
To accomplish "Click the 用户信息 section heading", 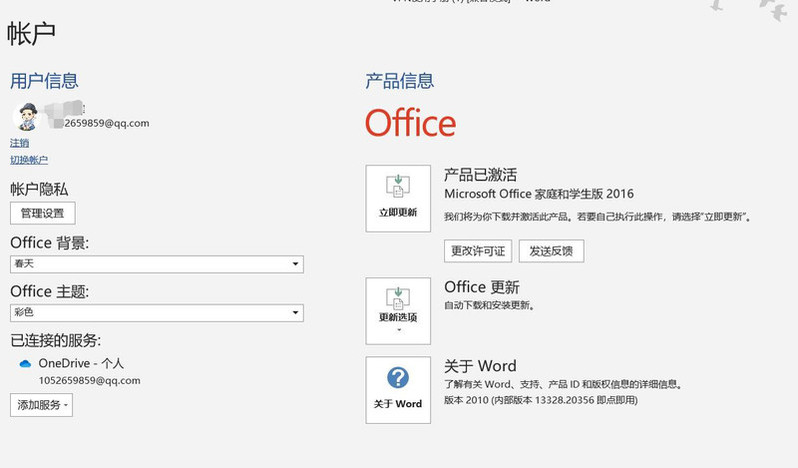I will pyautogui.click(x=44, y=81).
